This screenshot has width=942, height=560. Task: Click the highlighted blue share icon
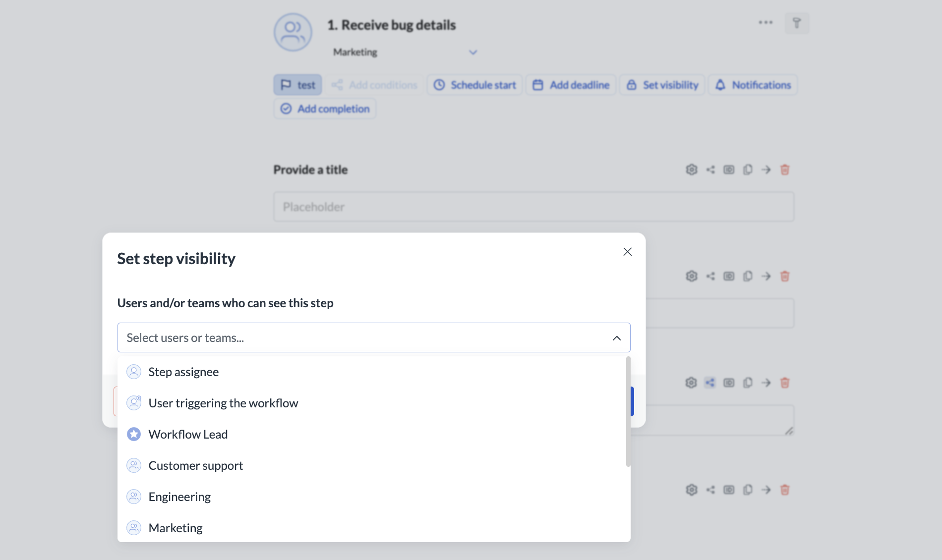(710, 382)
